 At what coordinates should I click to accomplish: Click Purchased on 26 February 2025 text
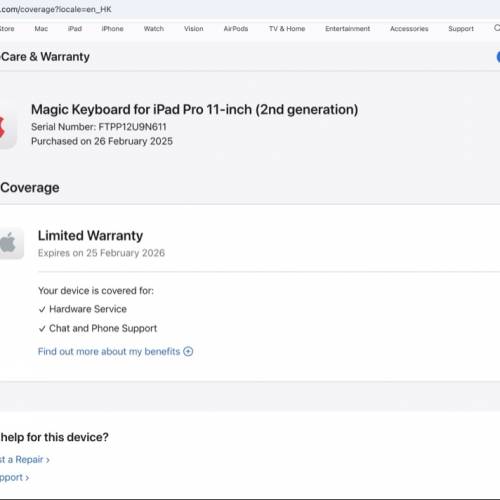pos(102,141)
